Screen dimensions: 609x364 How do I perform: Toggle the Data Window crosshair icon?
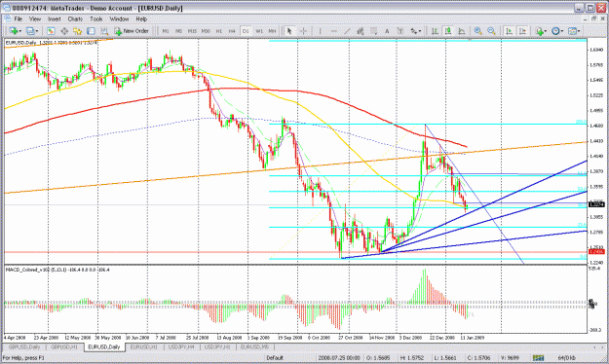pos(64,31)
